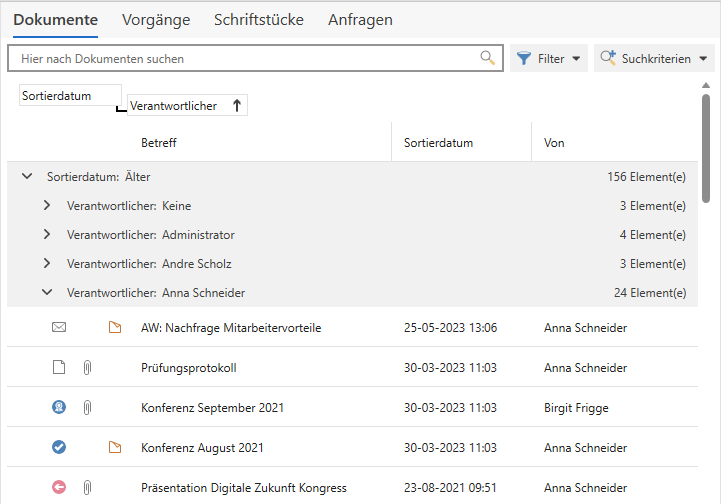Click the envelope icon of AW: Nachfrage Mitarbeitervorteile
The height and width of the screenshot is (504, 721).
(x=59, y=327)
